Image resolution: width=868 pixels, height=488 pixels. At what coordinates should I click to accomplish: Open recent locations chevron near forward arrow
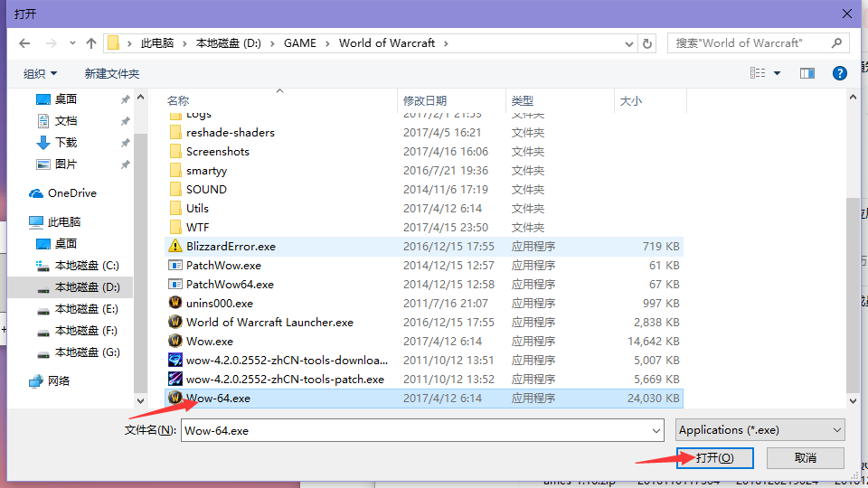pos(72,43)
